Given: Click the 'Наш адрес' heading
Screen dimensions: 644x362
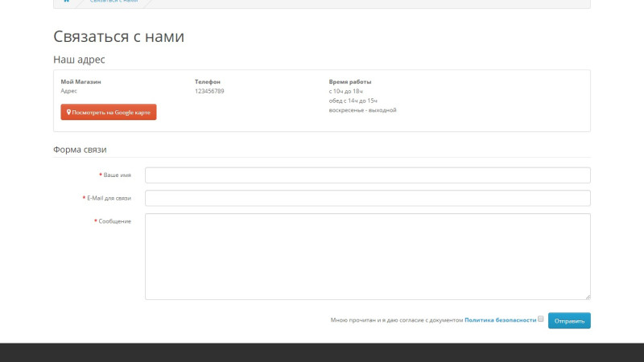Looking at the screenshot, I should click(x=79, y=60).
